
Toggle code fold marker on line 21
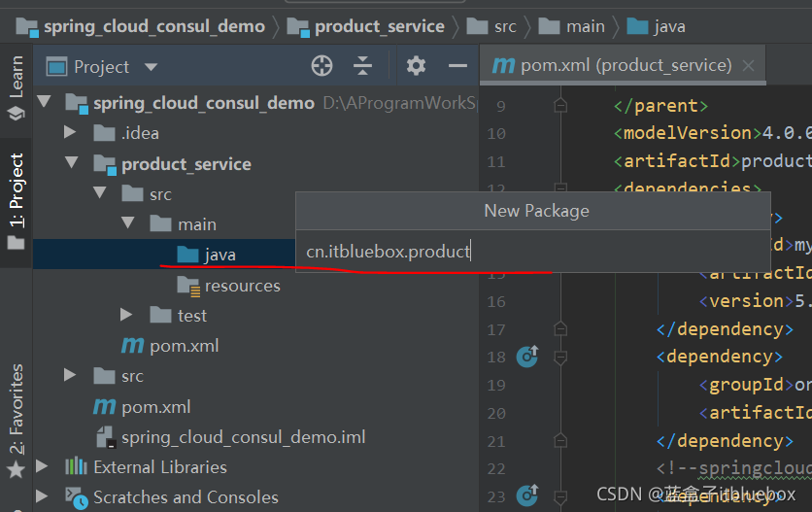pyautogui.click(x=560, y=441)
